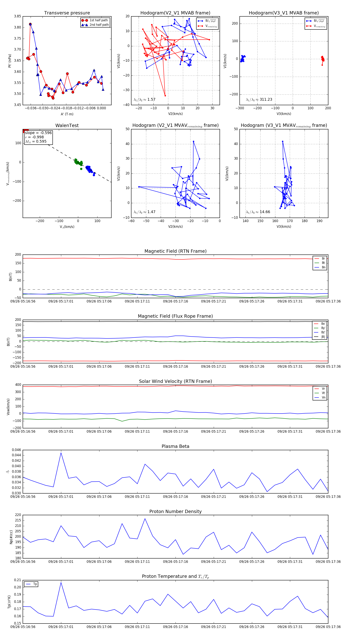Select 'Magnetic Field (Flux Rope Frame)' title

[x=175, y=316]
